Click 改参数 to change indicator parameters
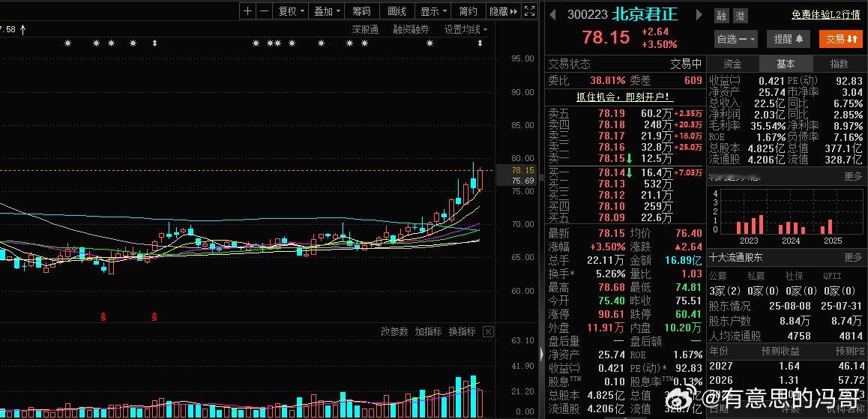 pyautogui.click(x=394, y=331)
